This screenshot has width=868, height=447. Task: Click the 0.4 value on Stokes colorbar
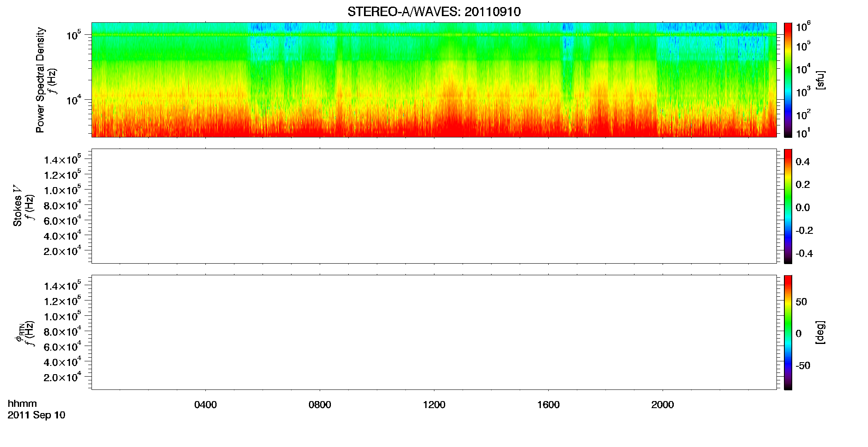click(x=803, y=162)
